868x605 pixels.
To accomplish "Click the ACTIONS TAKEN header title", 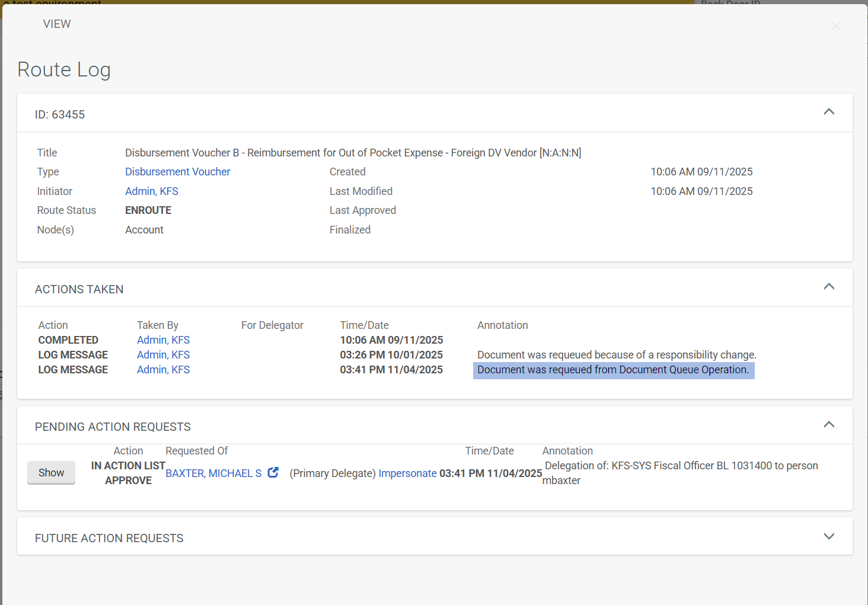I will (79, 289).
